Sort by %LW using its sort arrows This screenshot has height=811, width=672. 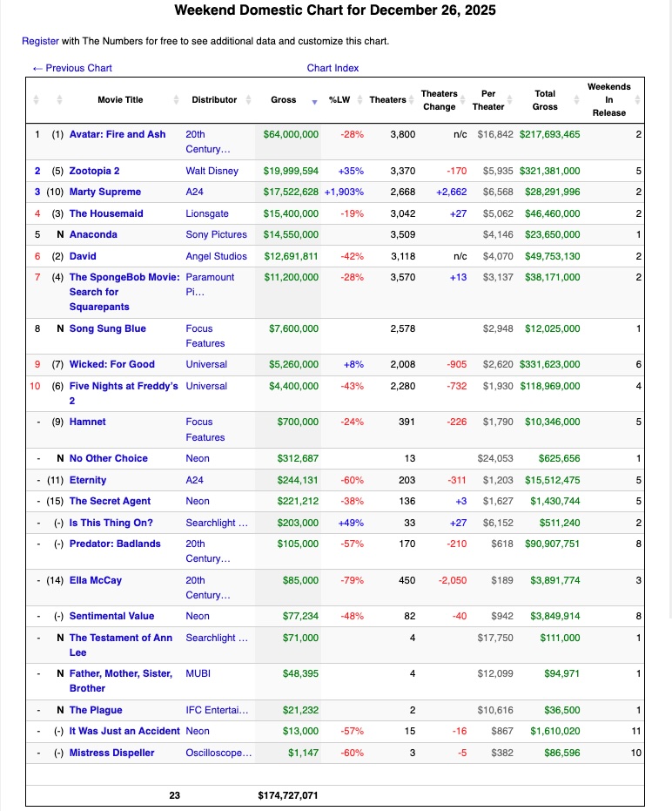360,100
